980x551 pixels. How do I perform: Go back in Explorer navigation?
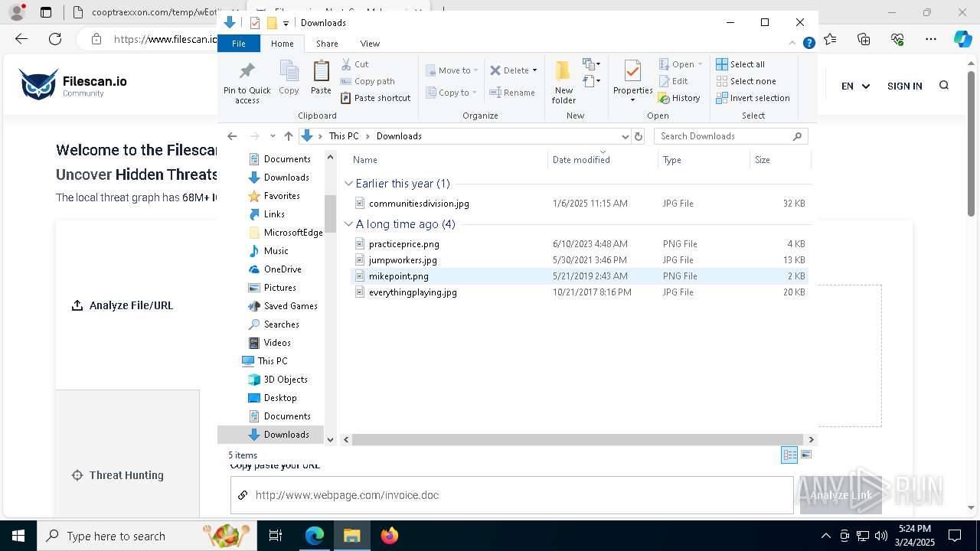tap(232, 136)
